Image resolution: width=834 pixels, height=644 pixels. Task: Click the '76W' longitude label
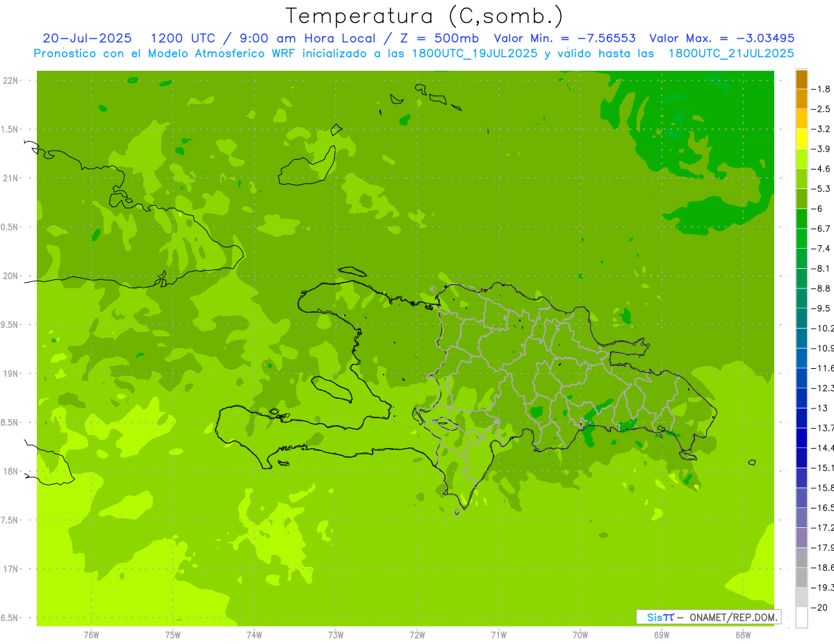(91, 634)
